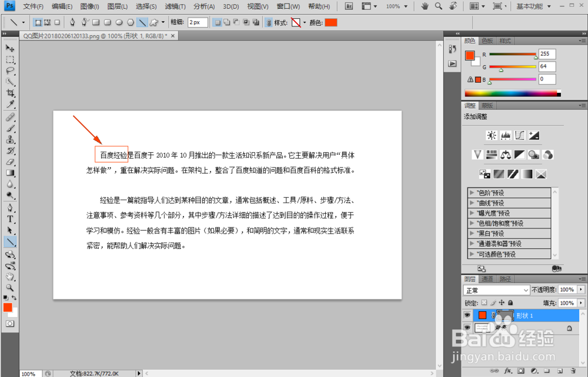Select the Hand tool in toolbox
The image size is (588, 377).
pos(10,277)
